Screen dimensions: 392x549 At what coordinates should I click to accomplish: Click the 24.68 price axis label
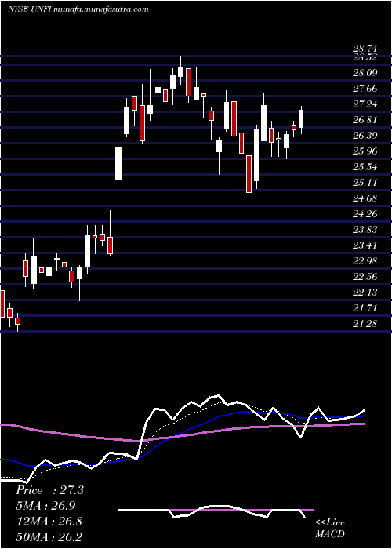(365, 198)
